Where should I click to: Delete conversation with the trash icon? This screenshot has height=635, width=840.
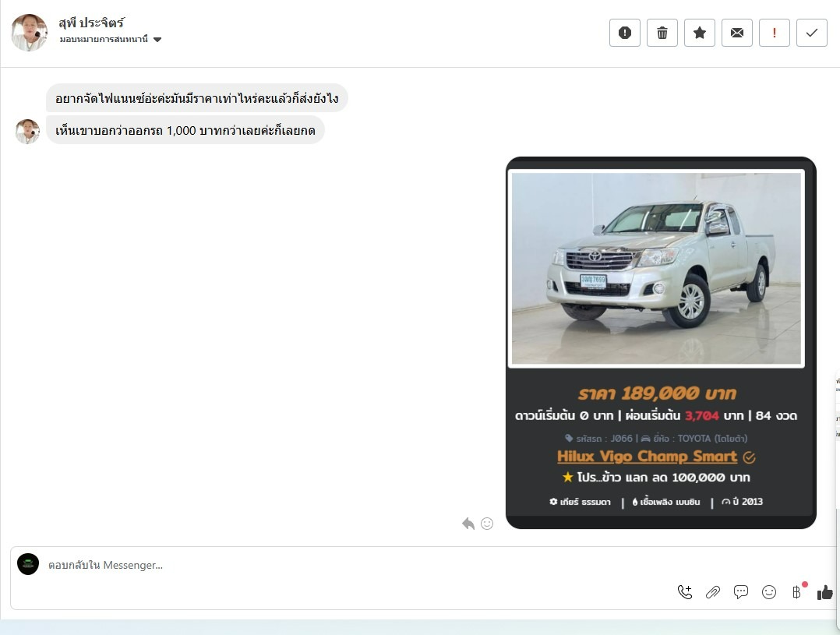(662, 33)
